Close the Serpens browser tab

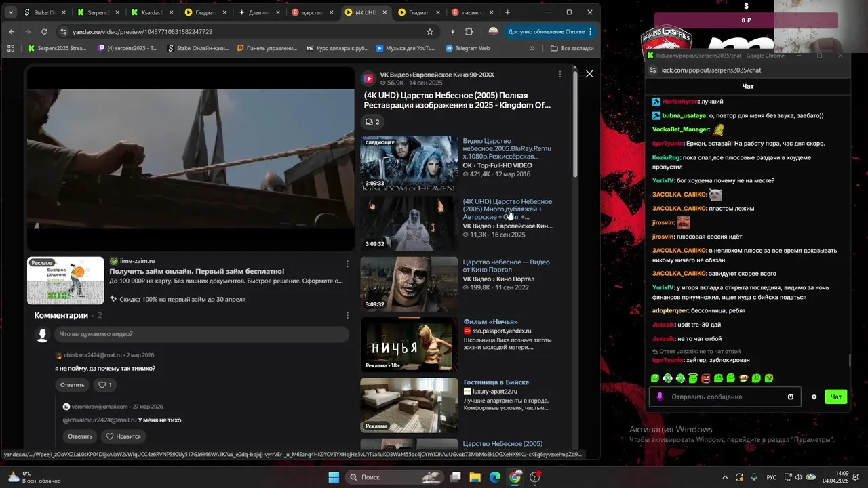(x=117, y=12)
